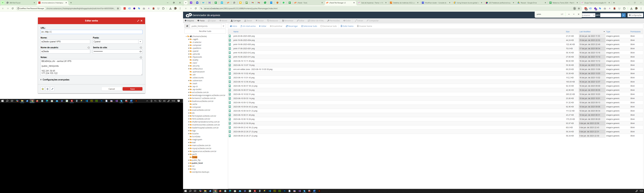Click Recolher tudo button
Viewport: 644px width, 193px height.
tap(205, 31)
